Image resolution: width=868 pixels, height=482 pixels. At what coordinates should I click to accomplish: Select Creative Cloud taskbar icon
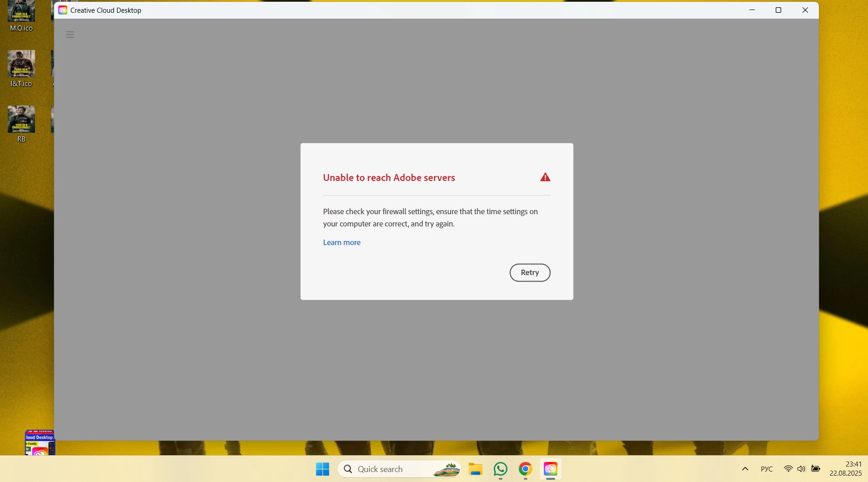(x=550, y=469)
